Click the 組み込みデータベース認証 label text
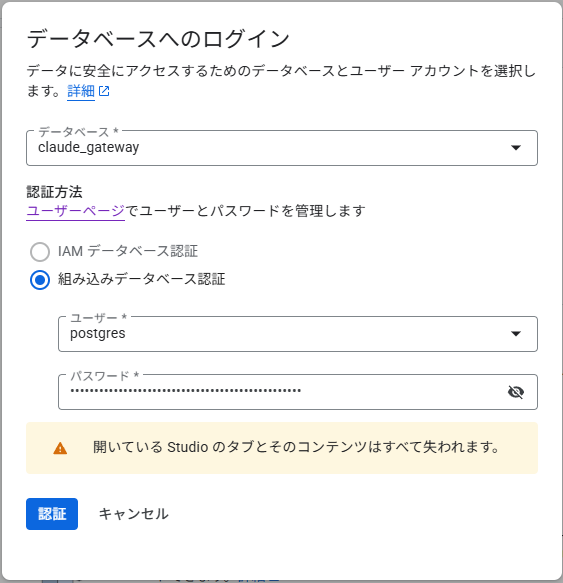This screenshot has height=583, width=563. (x=142, y=279)
